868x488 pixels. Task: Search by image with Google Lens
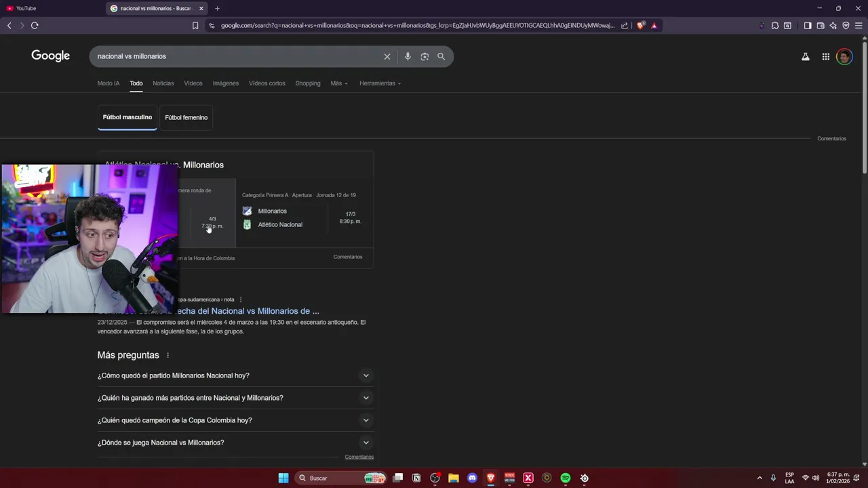[x=425, y=56]
